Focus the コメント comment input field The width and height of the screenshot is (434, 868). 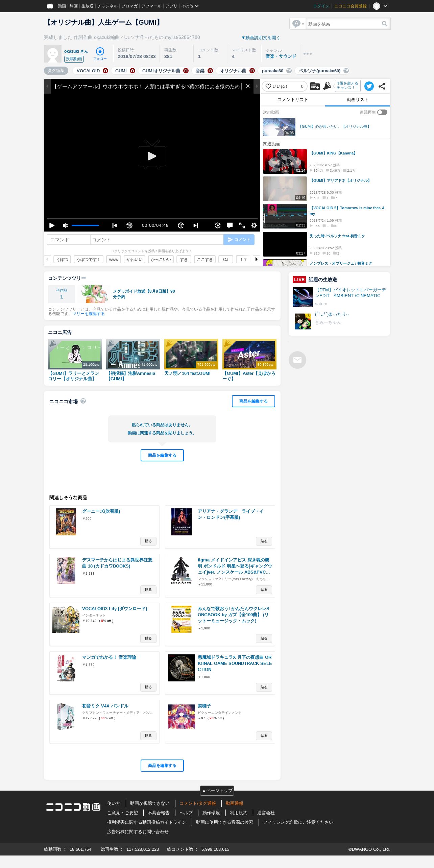[x=157, y=240]
